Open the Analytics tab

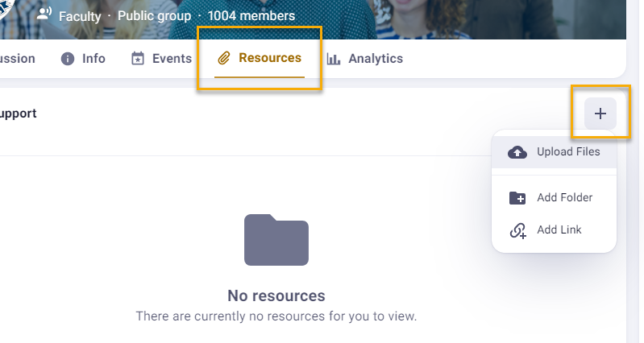[375, 59]
